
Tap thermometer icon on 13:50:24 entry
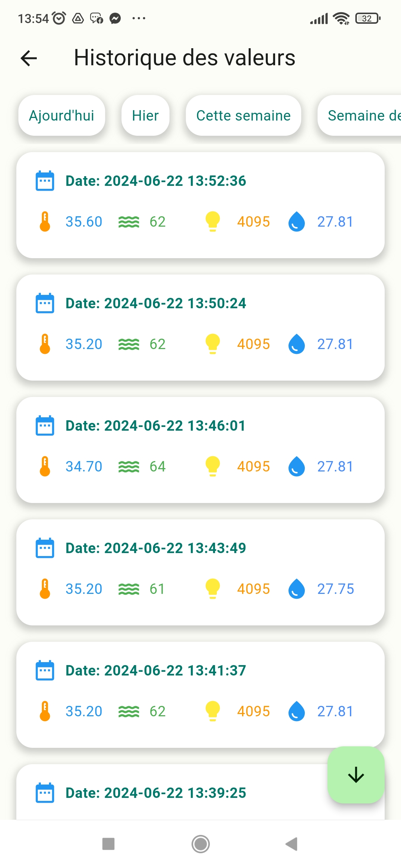coord(45,344)
